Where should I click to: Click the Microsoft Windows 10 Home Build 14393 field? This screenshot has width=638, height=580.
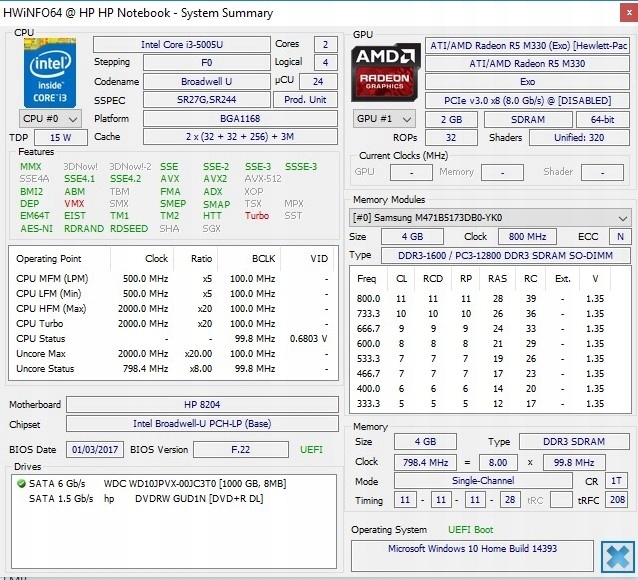point(472,556)
